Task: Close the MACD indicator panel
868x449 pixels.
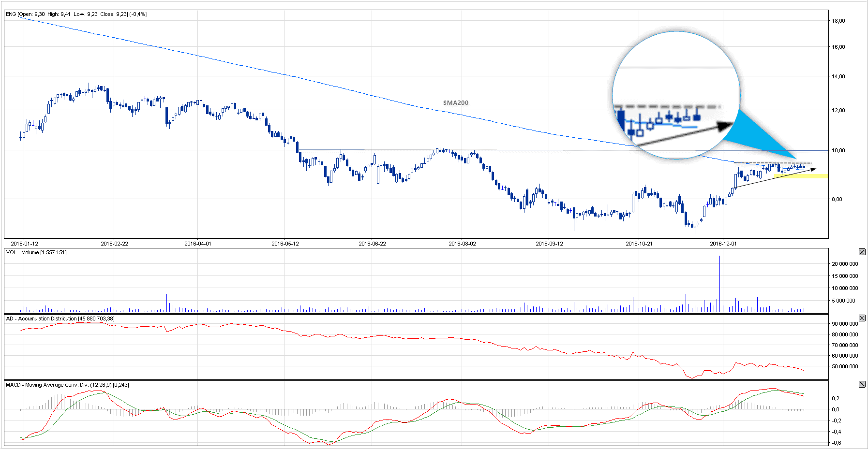Action: pos(862,384)
